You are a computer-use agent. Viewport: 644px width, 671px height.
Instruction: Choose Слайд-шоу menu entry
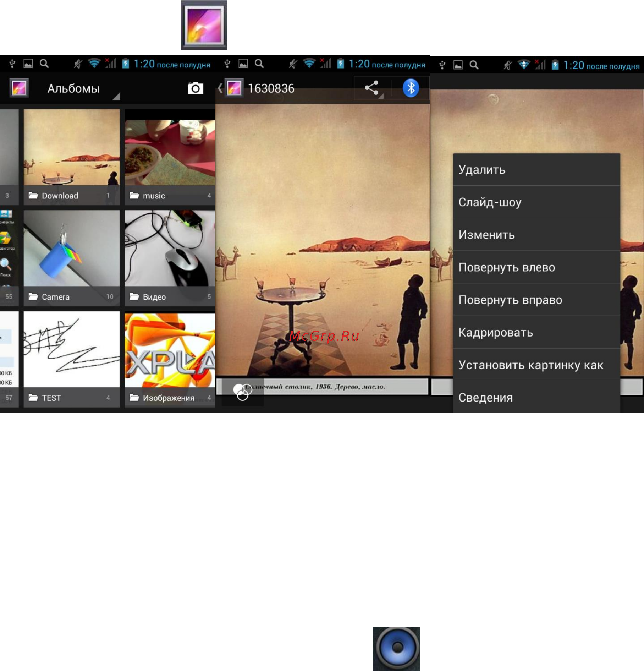(x=536, y=202)
